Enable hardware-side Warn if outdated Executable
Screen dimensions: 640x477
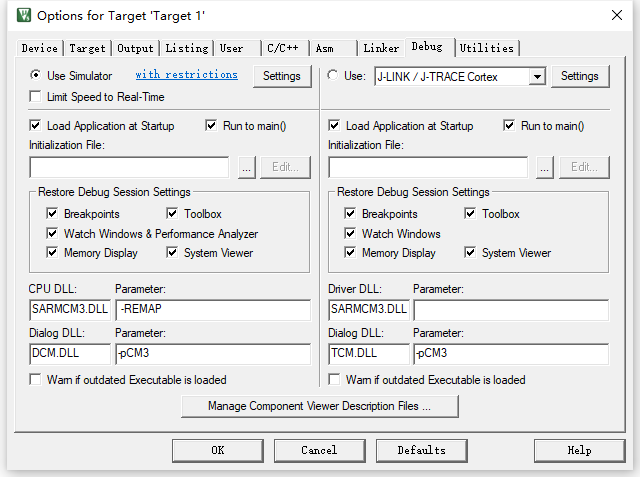click(334, 379)
